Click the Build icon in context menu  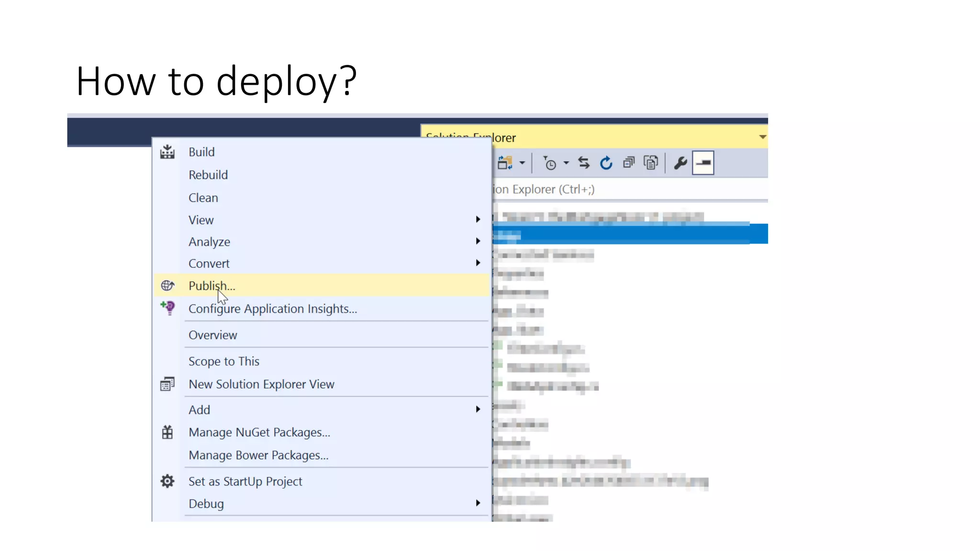pyautogui.click(x=167, y=152)
